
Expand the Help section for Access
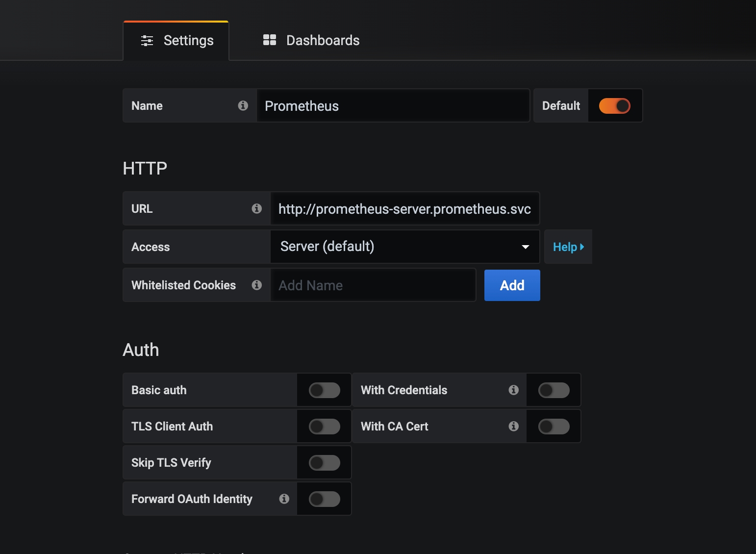568,247
